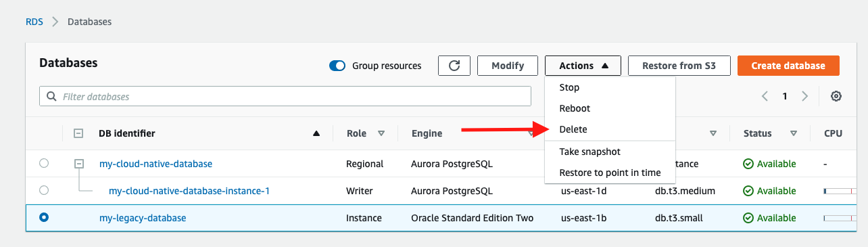Sort by DB identifier ascending arrow

[316, 133]
